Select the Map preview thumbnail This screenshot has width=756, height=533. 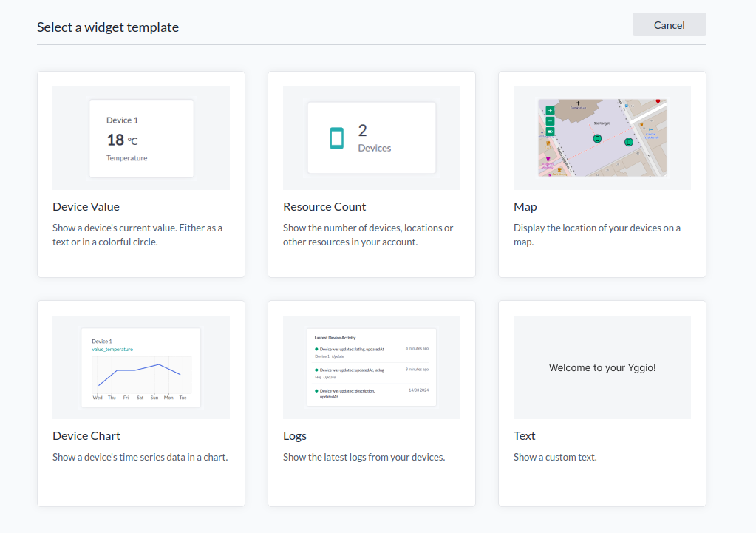point(602,138)
